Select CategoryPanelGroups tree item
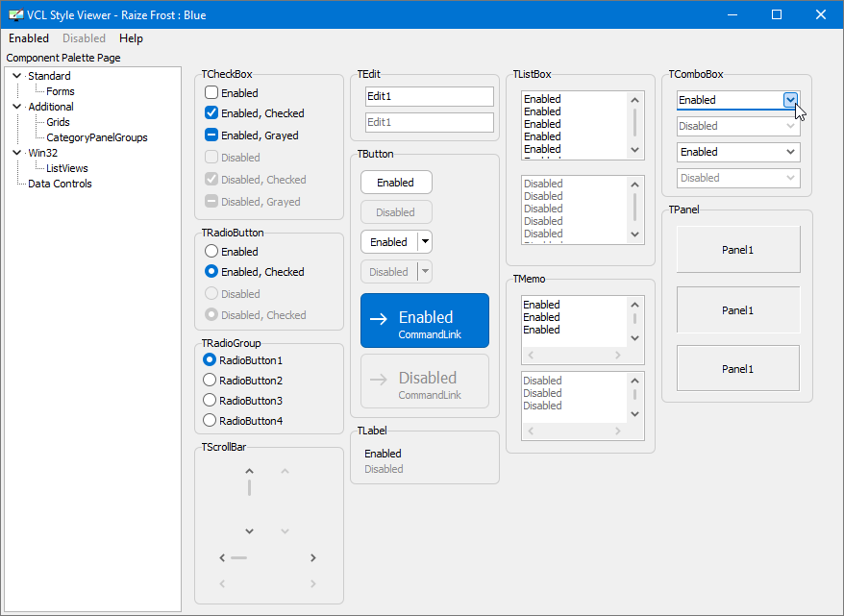The image size is (844, 616). tap(97, 137)
